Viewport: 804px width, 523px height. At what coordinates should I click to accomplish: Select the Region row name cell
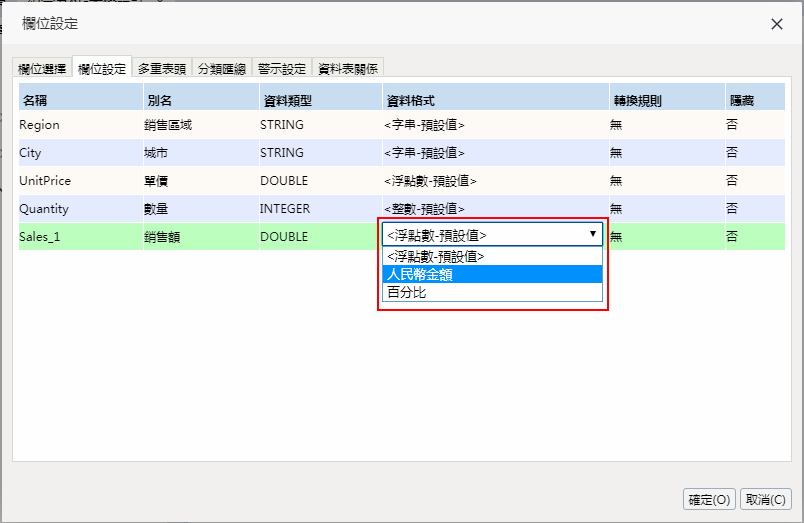[x=40, y=125]
